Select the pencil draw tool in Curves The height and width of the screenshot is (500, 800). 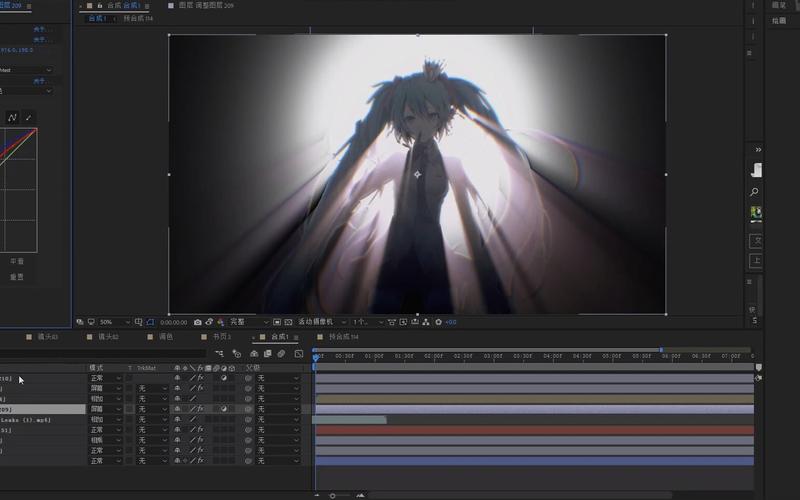[28, 118]
